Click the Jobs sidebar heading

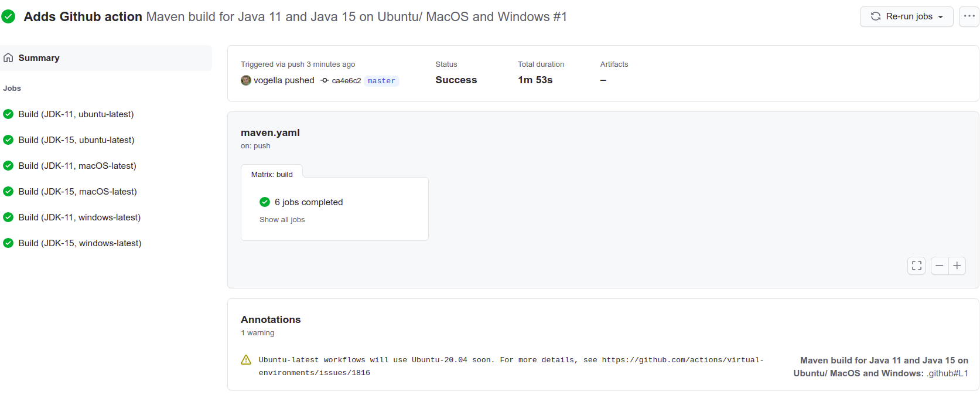[x=12, y=89]
